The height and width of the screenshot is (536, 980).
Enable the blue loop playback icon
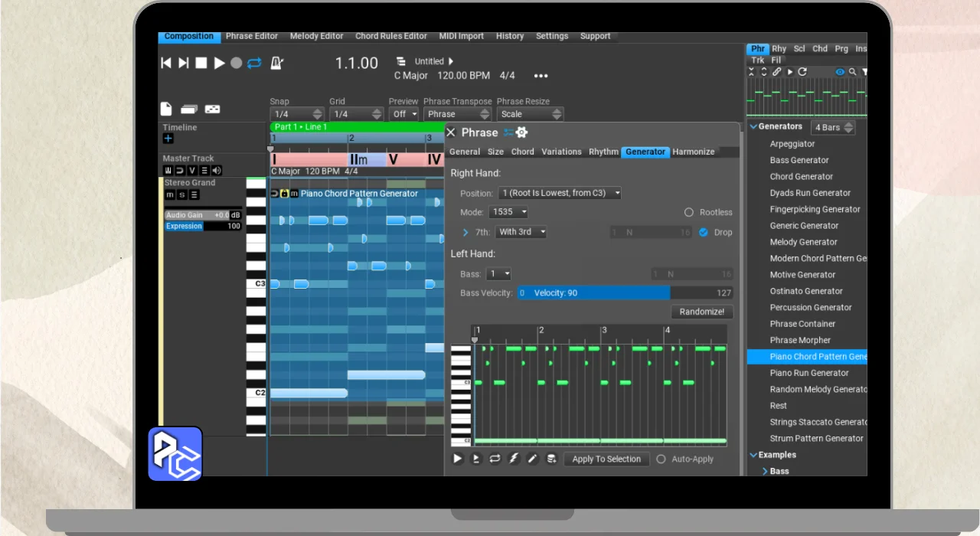[254, 63]
